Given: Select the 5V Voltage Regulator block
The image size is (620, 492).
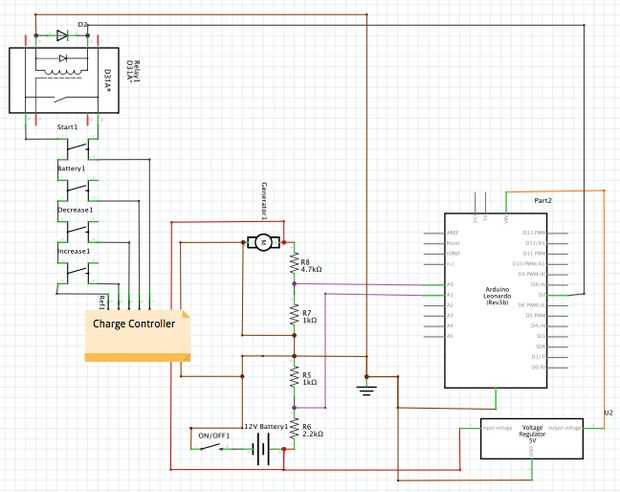Looking at the screenshot, I should pos(532,439).
